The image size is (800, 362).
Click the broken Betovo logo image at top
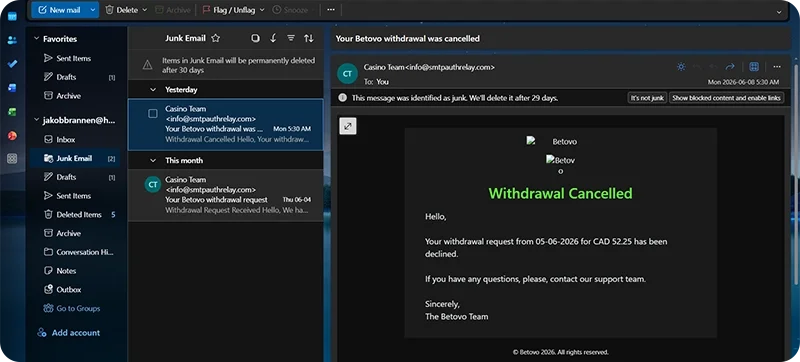click(x=552, y=141)
